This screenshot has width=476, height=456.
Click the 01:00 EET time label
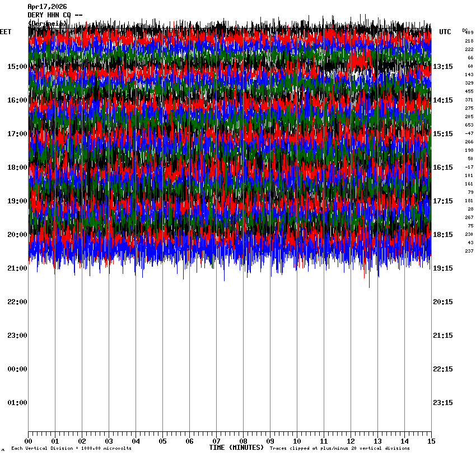[x=17, y=403]
